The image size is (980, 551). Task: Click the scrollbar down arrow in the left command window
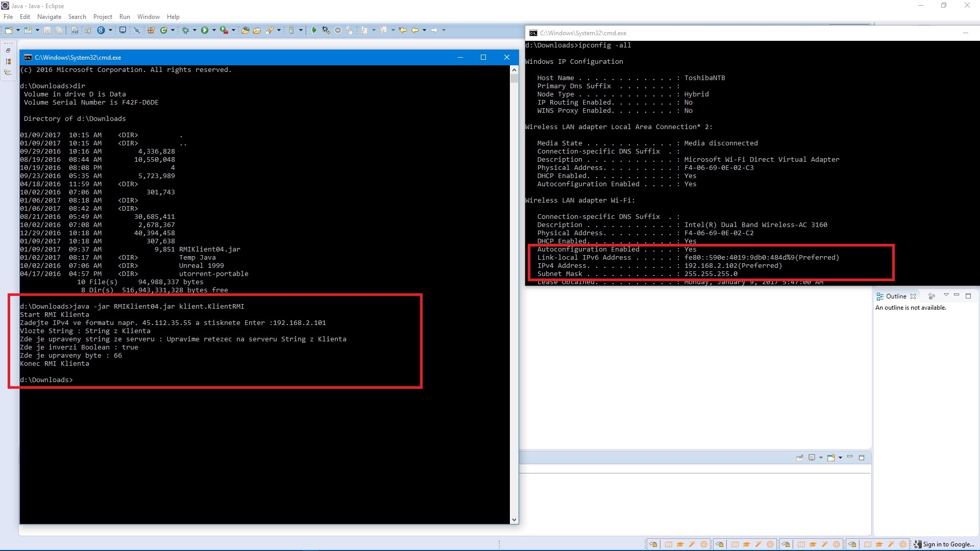click(x=514, y=519)
